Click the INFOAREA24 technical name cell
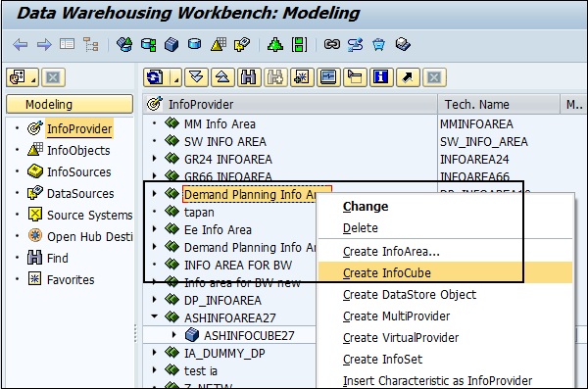The height and width of the screenshot is (389, 588). (474, 159)
